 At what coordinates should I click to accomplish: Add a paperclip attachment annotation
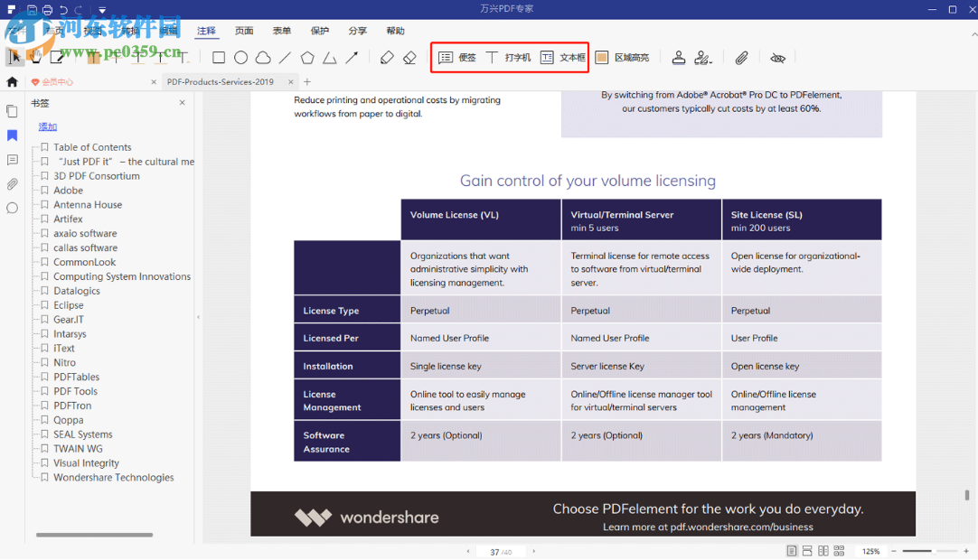(x=741, y=58)
